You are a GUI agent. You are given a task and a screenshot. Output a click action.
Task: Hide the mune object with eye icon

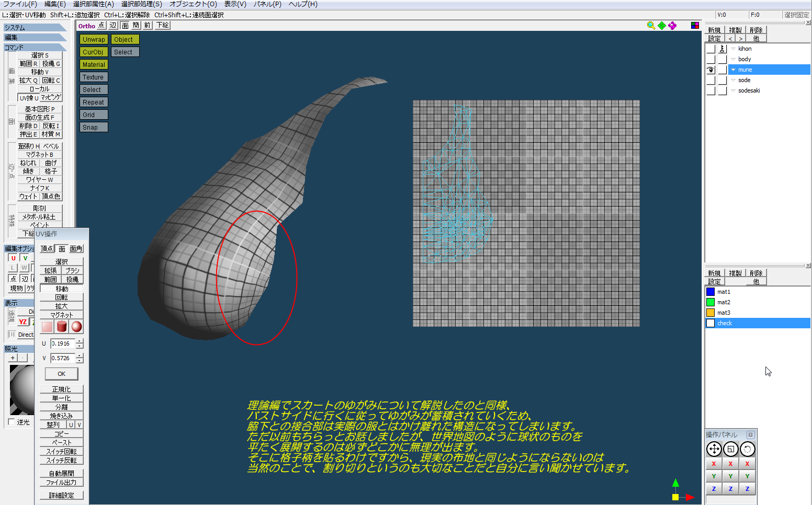(710, 70)
